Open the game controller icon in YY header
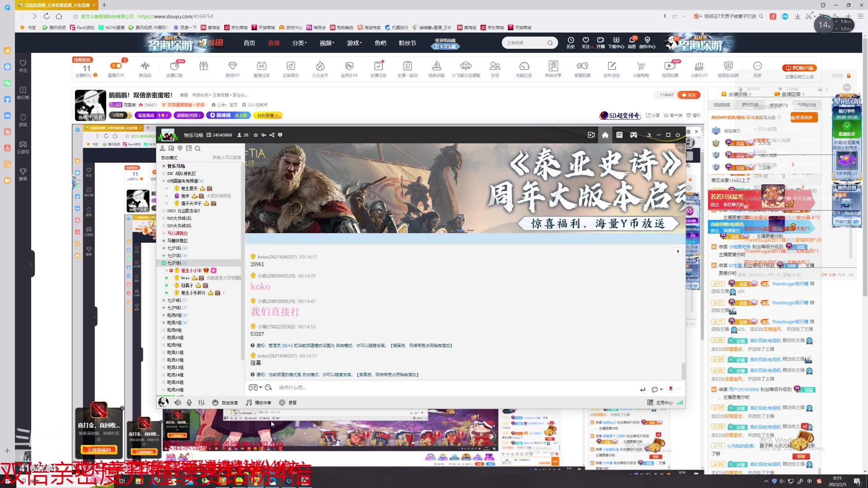This screenshot has height=488, width=868. pyautogui.click(x=634, y=135)
